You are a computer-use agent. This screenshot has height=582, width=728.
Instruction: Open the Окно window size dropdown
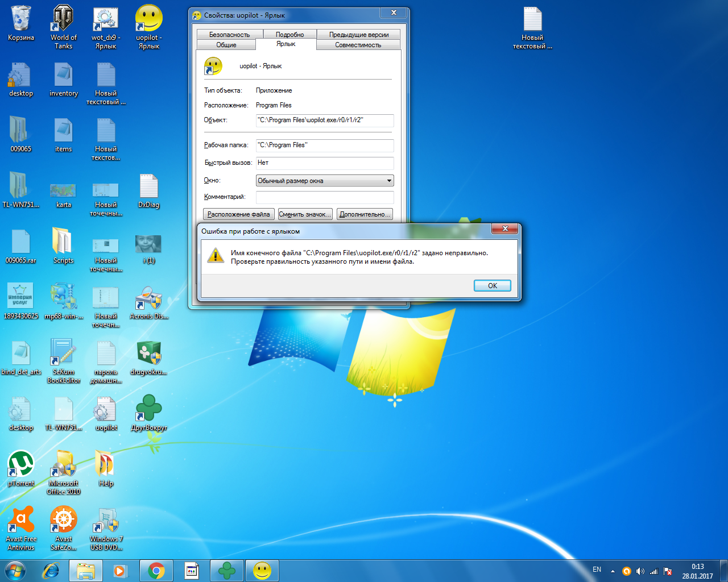325,181
